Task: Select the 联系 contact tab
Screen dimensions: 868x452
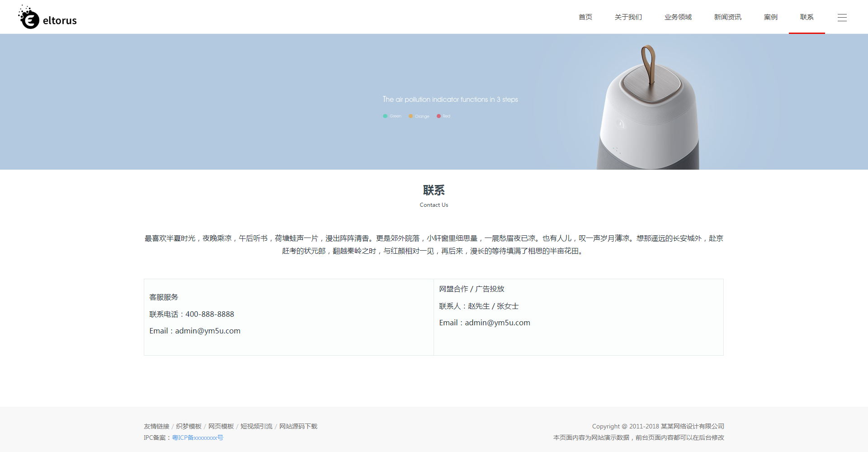Action: click(807, 17)
